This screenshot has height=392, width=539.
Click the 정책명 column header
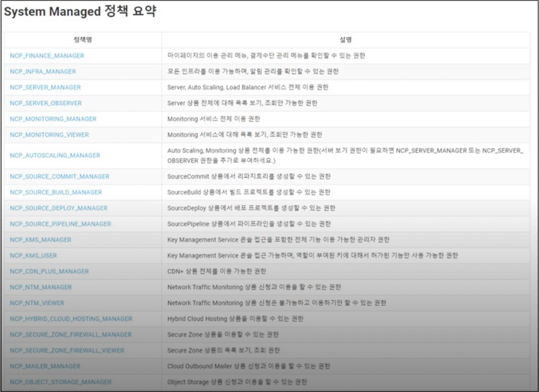[83, 39]
